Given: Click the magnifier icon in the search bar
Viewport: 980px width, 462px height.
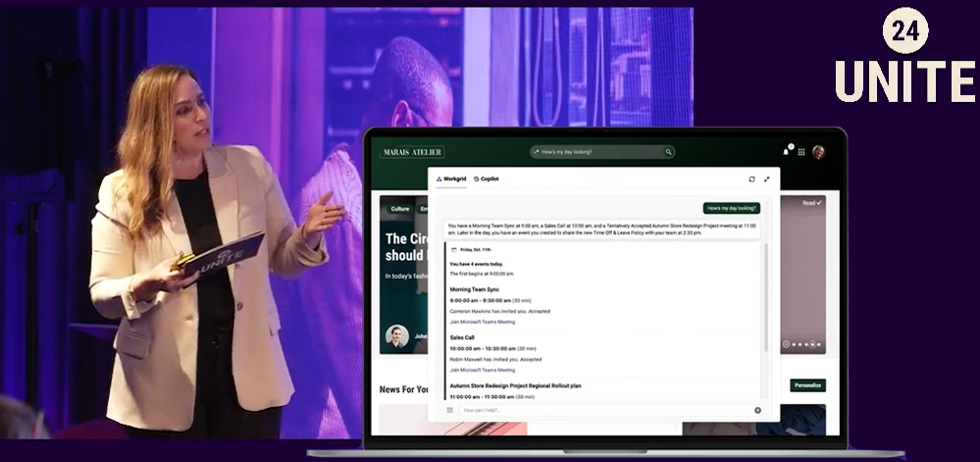Looking at the screenshot, I should [668, 152].
